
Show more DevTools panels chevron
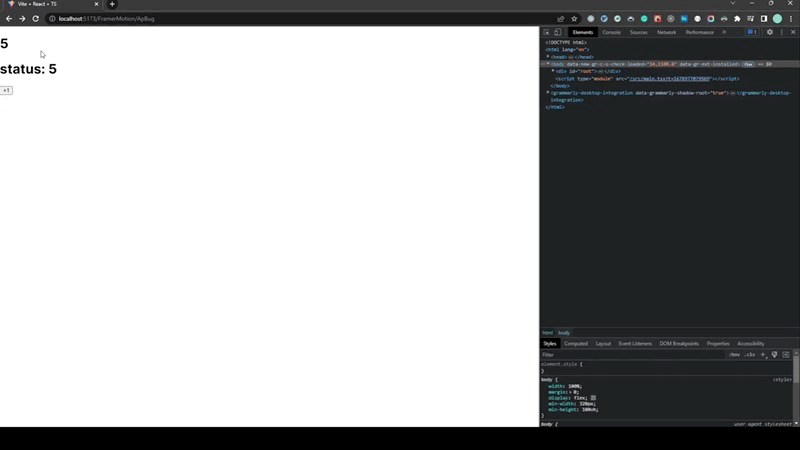click(724, 32)
